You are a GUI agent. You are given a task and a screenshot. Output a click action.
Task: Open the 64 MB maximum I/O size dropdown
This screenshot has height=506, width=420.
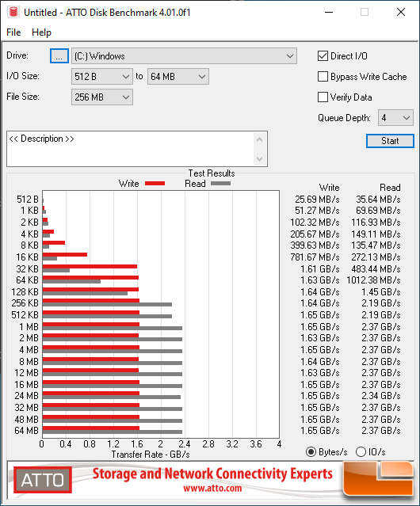pyautogui.click(x=178, y=77)
